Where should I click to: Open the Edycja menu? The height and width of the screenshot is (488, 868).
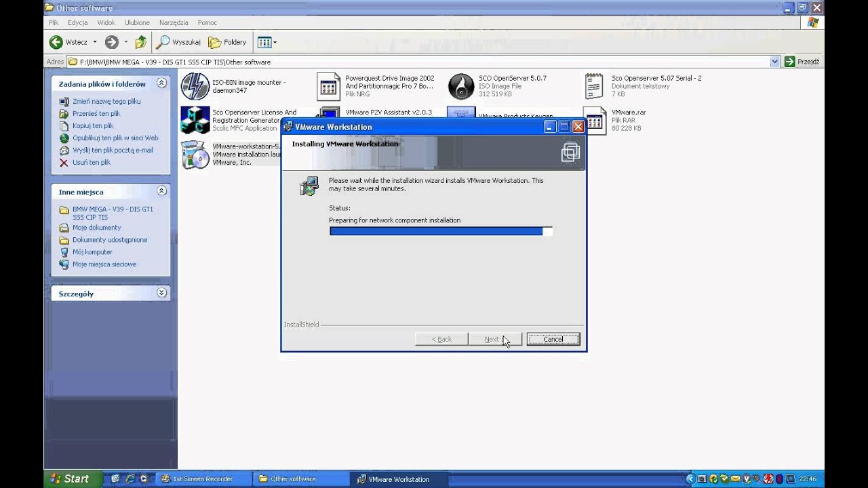pos(77,22)
